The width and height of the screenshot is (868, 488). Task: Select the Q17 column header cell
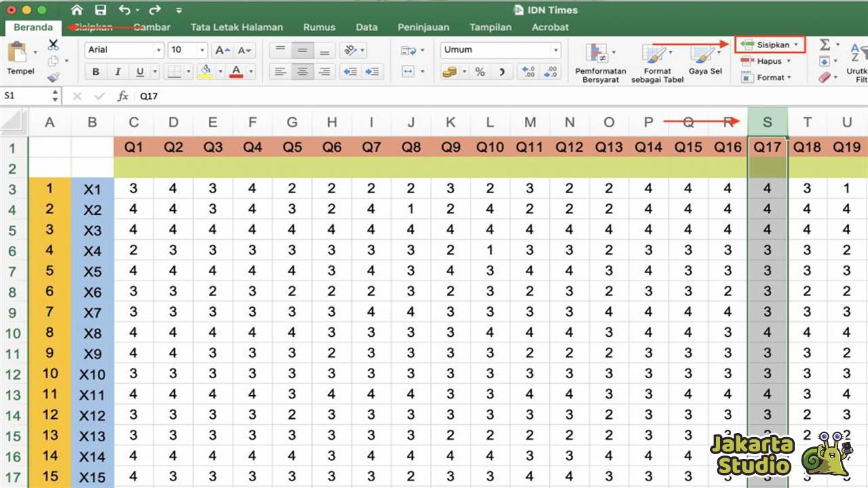point(767,147)
